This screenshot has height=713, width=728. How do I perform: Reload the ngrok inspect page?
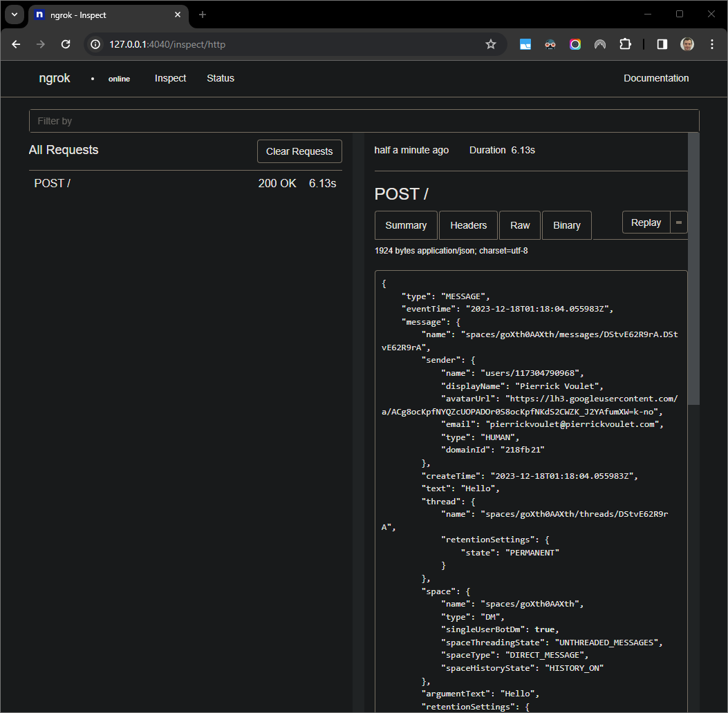[65, 44]
